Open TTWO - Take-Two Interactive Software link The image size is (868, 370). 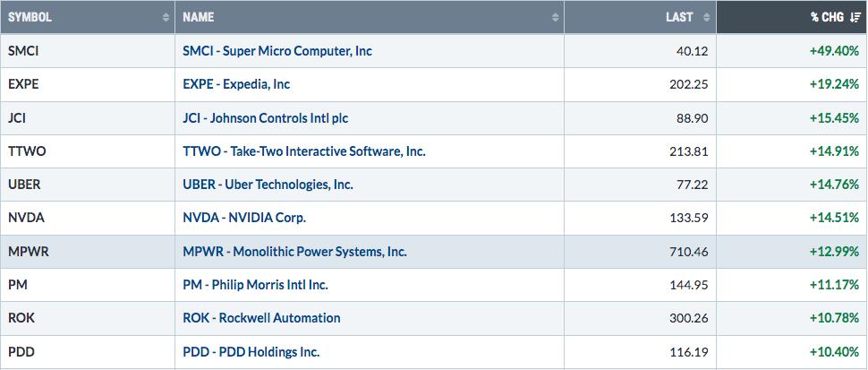point(304,151)
